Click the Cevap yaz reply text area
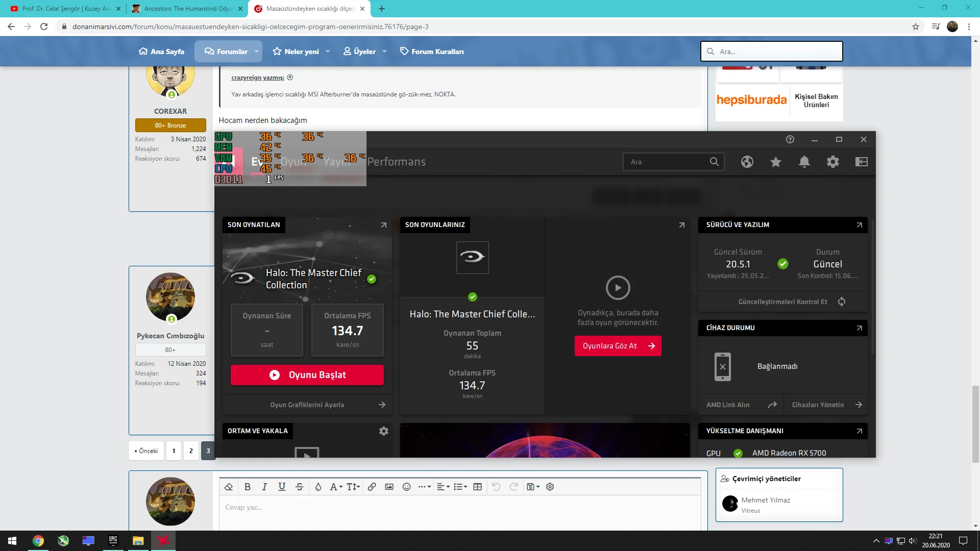The image size is (980, 551). point(460,512)
